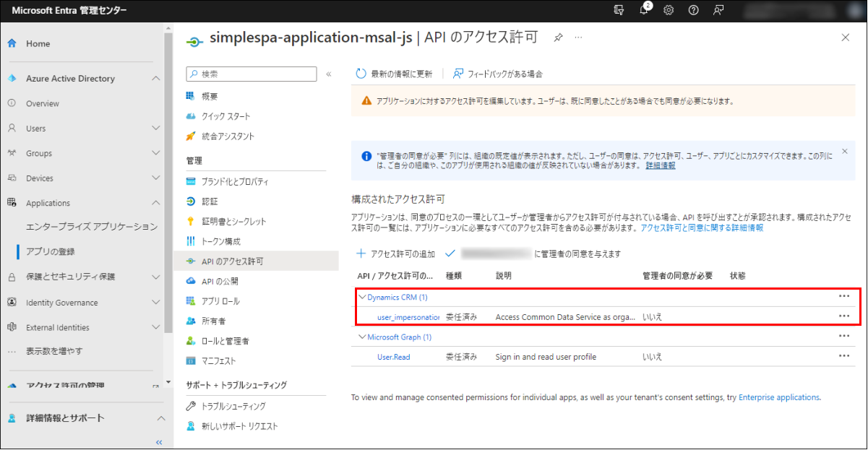Image resolution: width=868 pixels, height=450 pixels.
Task: Close the API permissions blade
Action: pos(846,37)
